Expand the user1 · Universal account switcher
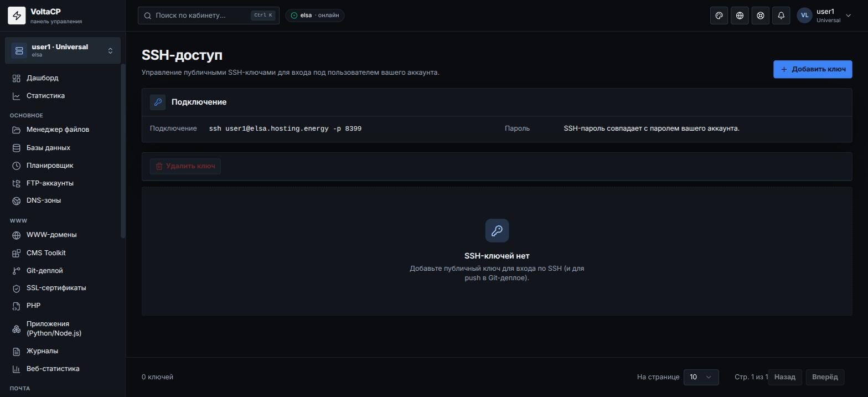This screenshot has width=868, height=397. click(63, 50)
